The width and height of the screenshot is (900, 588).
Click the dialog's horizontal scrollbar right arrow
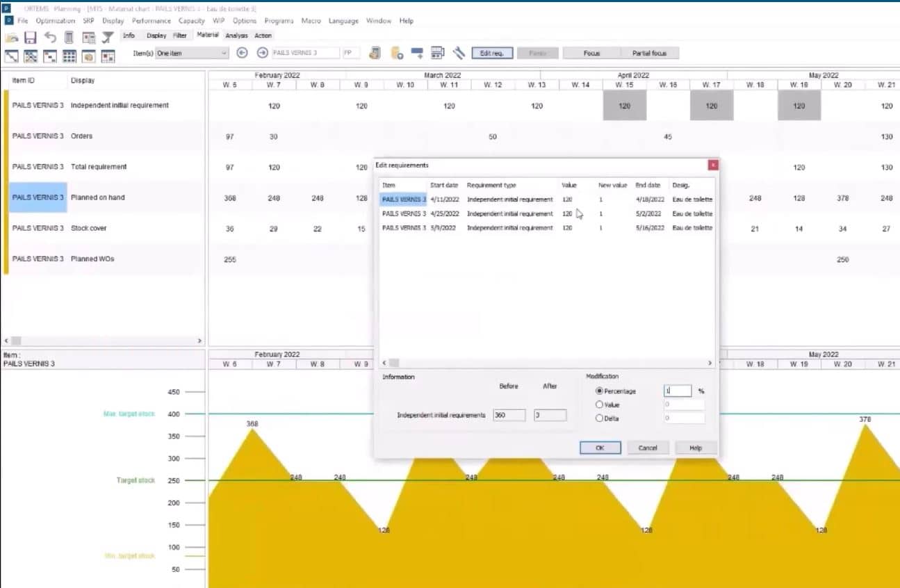pos(710,363)
